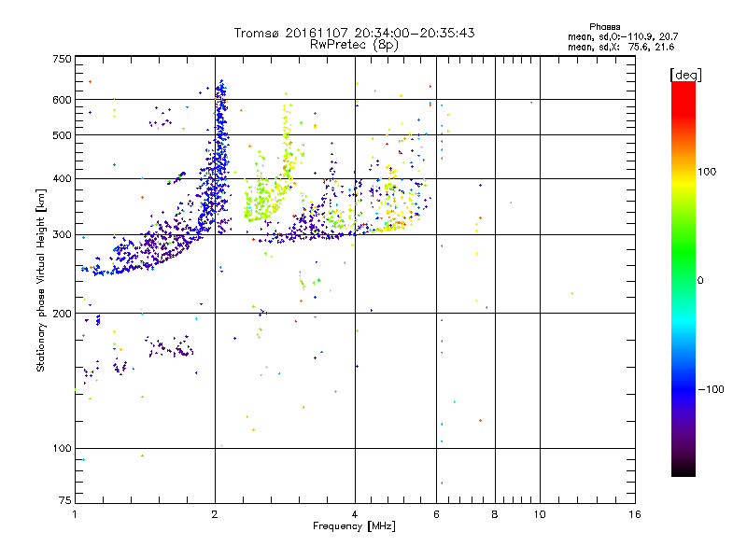The image size is (747, 560).
Task: Click the 'mean, sd,X: 75.6, 21.6' statistic line
Action: 621,47
